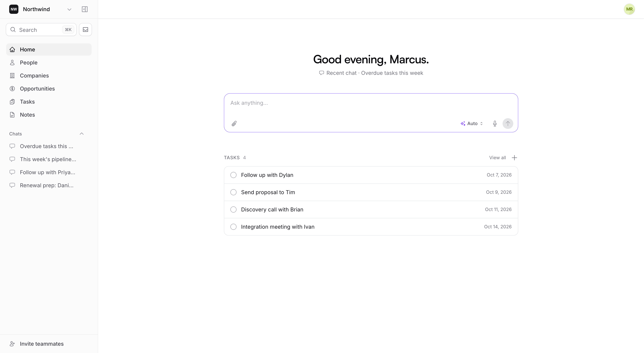Collapse the Chats section chevron
644x353 pixels.
(81, 134)
